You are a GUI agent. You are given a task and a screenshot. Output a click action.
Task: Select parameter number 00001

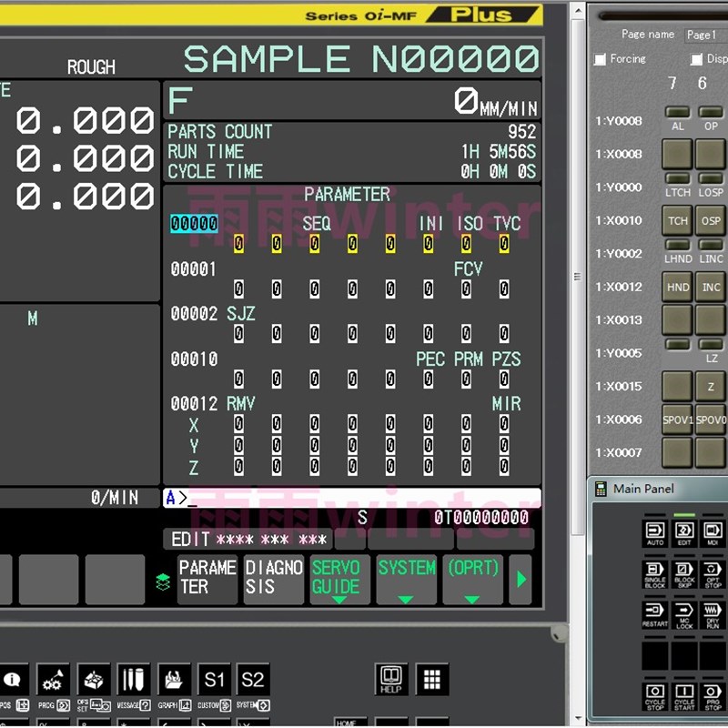[193, 268]
